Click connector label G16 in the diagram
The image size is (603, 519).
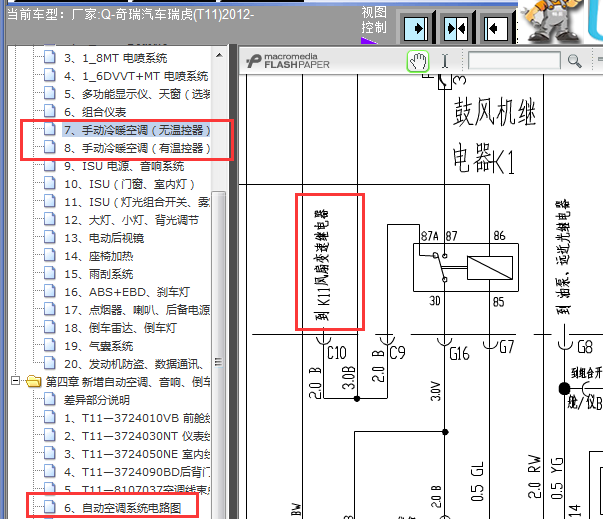click(x=460, y=353)
